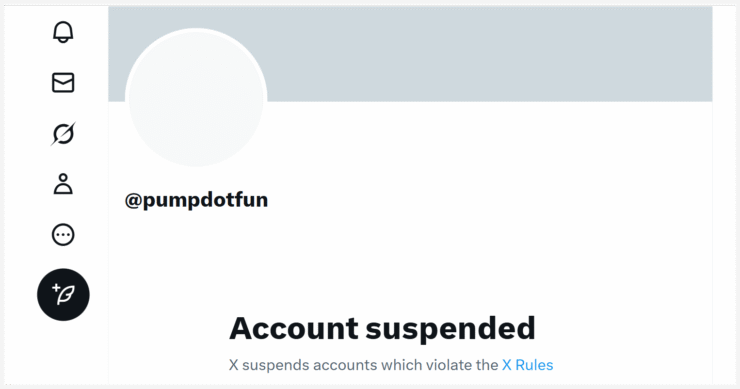
Task: Click the black compose Post button
Action: (63, 295)
